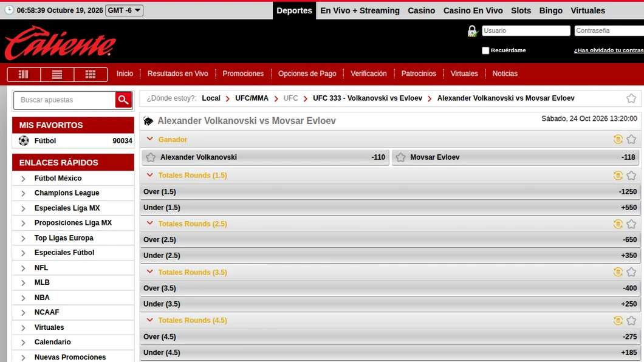Open Verificación menu item
The image size is (644, 362).
(x=368, y=73)
